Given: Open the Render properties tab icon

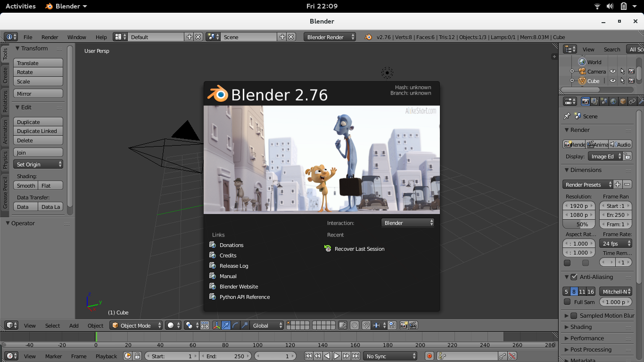Looking at the screenshot, I should click(586, 101).
